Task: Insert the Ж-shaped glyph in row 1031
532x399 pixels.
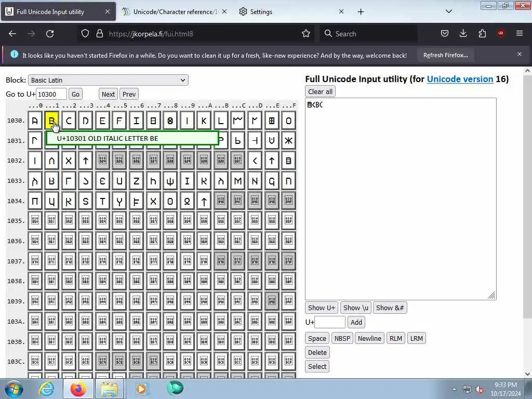Action: [x=288, y=140]
